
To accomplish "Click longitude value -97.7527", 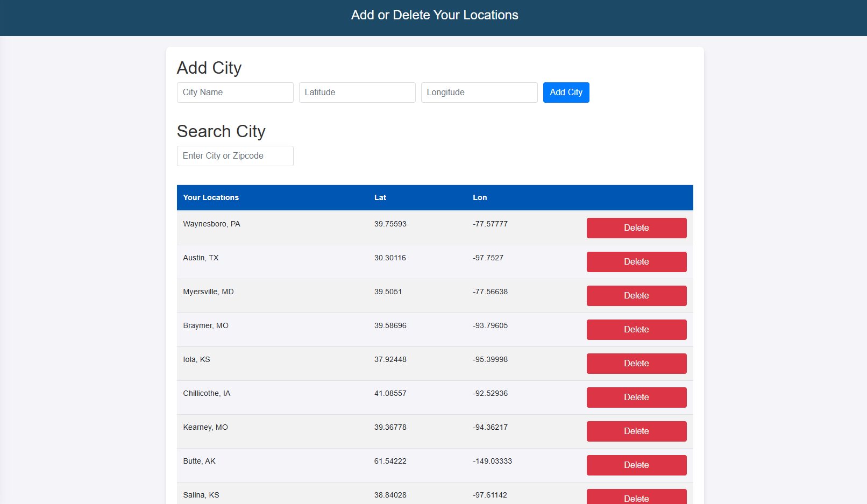I will pyautogui.click(x=488, y=258).
